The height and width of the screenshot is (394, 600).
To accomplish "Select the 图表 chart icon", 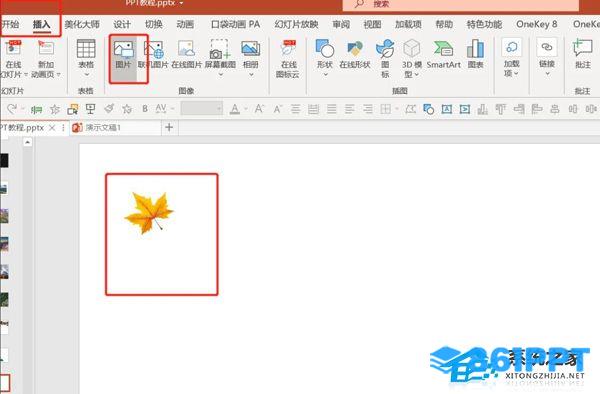I will click(476, 55).
